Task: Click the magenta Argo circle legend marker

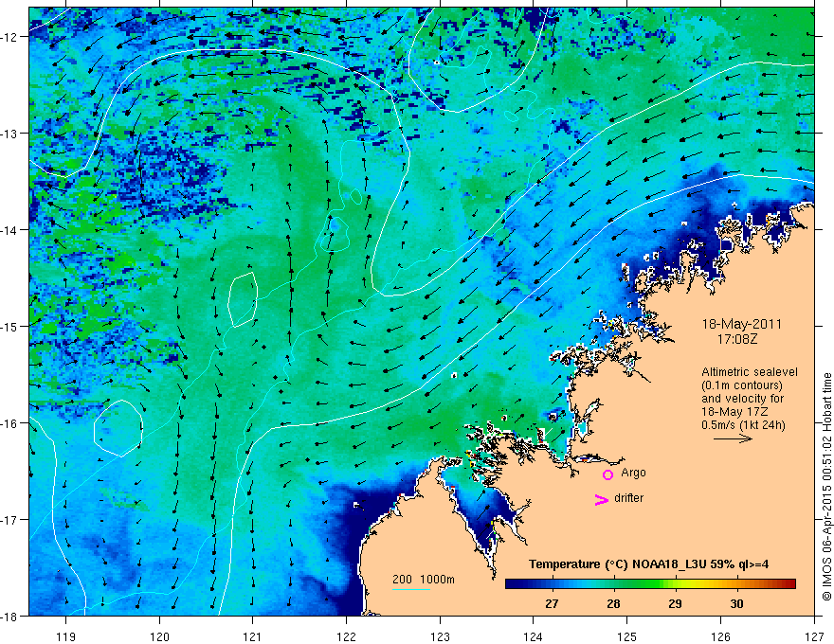Action: click(x=607, y=474)
